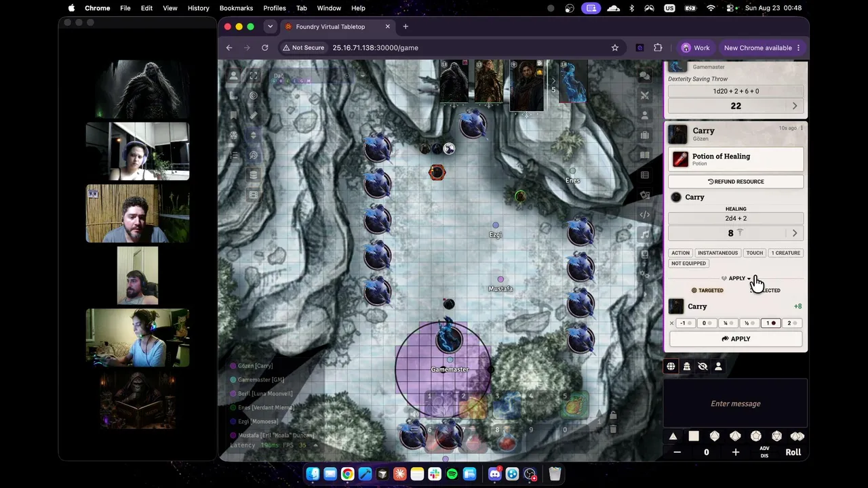Click the Refund Resource button
The height and width of the screenshot is (488, 868).
click(x=736, y=182)
